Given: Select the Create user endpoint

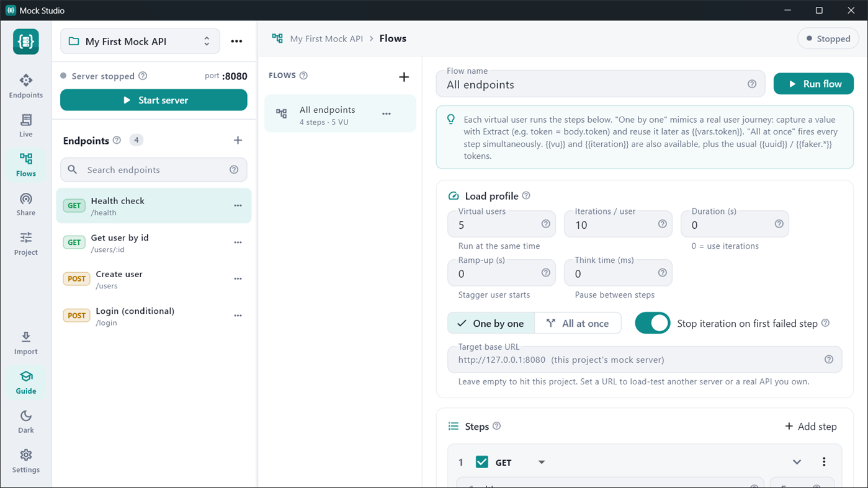Looking at the screenshot, I should (154, 279).
